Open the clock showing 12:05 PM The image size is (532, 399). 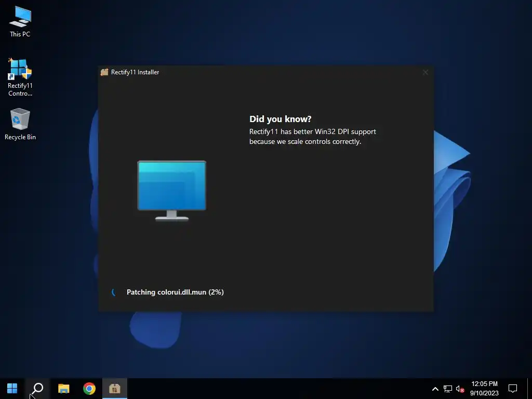(x=484, y=389)
